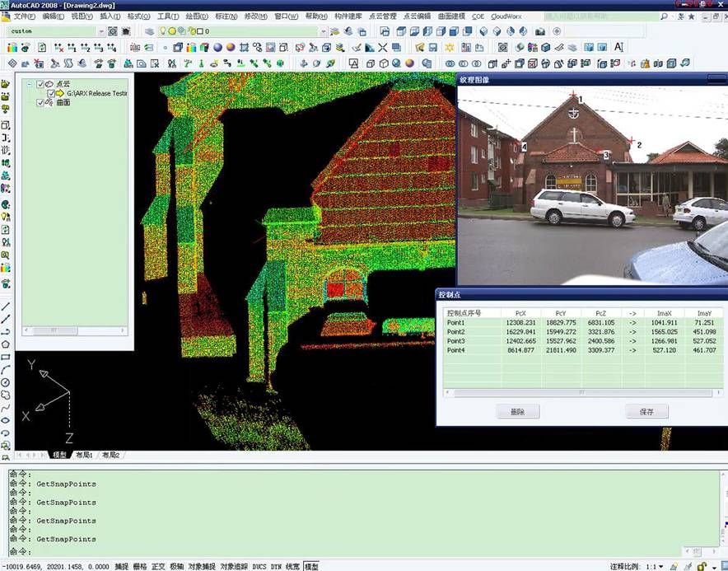Click the camera icon in view toolbar
The image size is (728, 571).
coord(540,31)
